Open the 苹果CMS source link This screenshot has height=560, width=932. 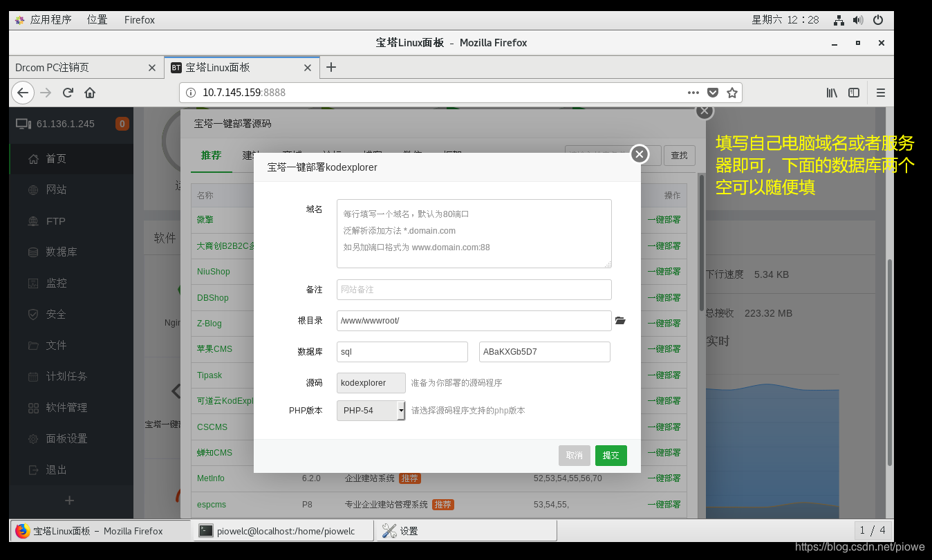click(x=215, y=349)
